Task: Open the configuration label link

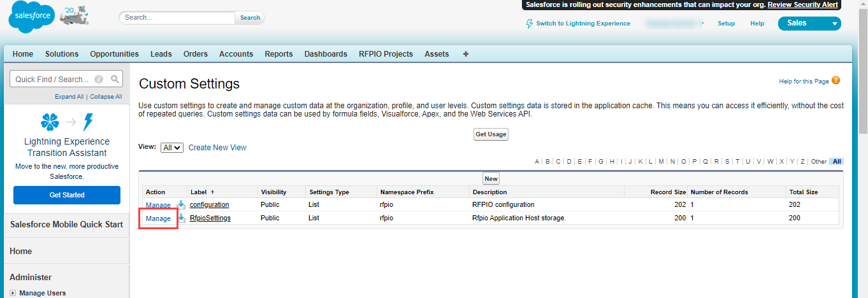Action: pos(209,205)
